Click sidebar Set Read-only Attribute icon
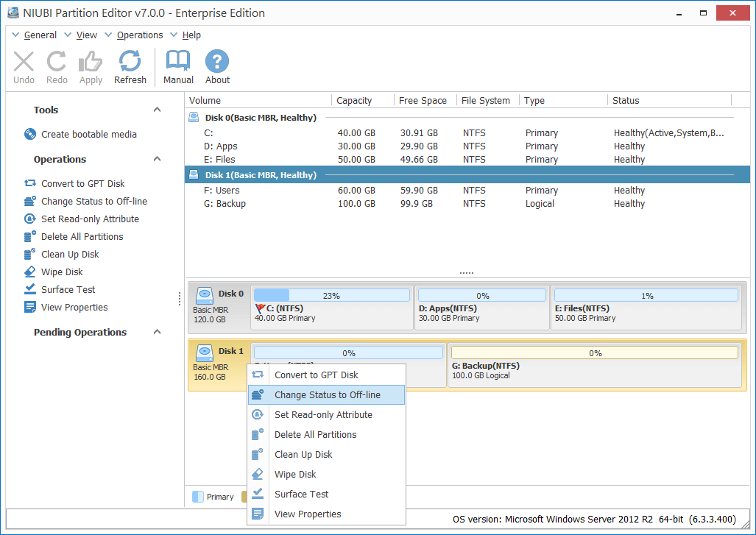 coord(30,219)
